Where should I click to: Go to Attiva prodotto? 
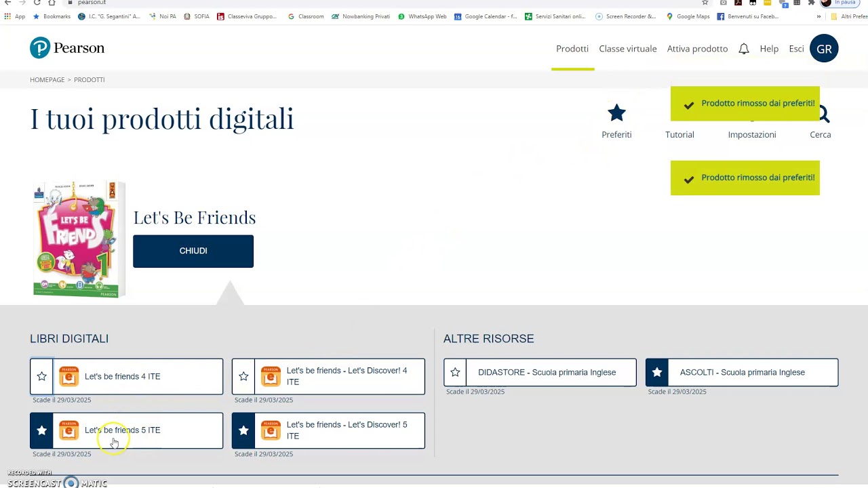(x=697, y=49)
